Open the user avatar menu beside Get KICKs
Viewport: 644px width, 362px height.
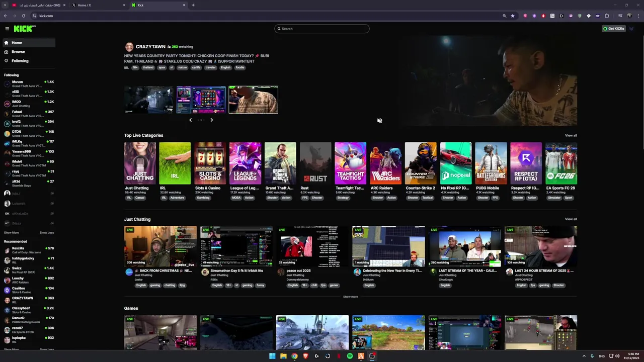click(631, 29)
